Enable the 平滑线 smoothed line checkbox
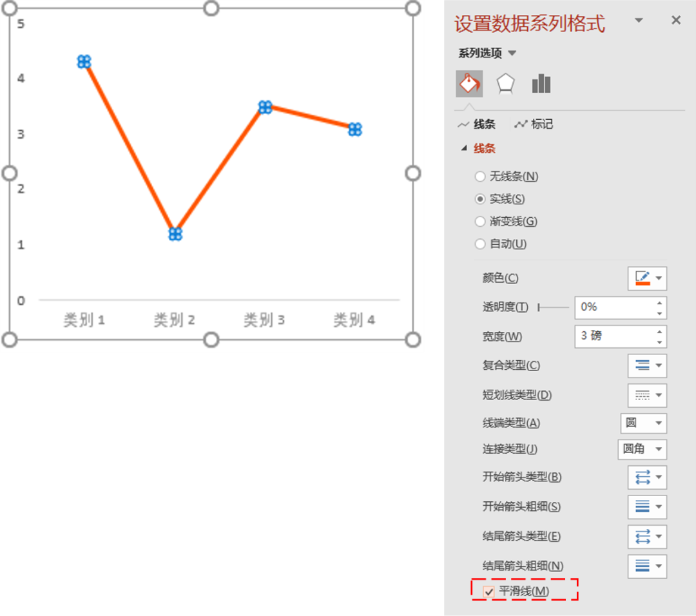The height and width of the screenshot is (616, 696). [490, 591]
